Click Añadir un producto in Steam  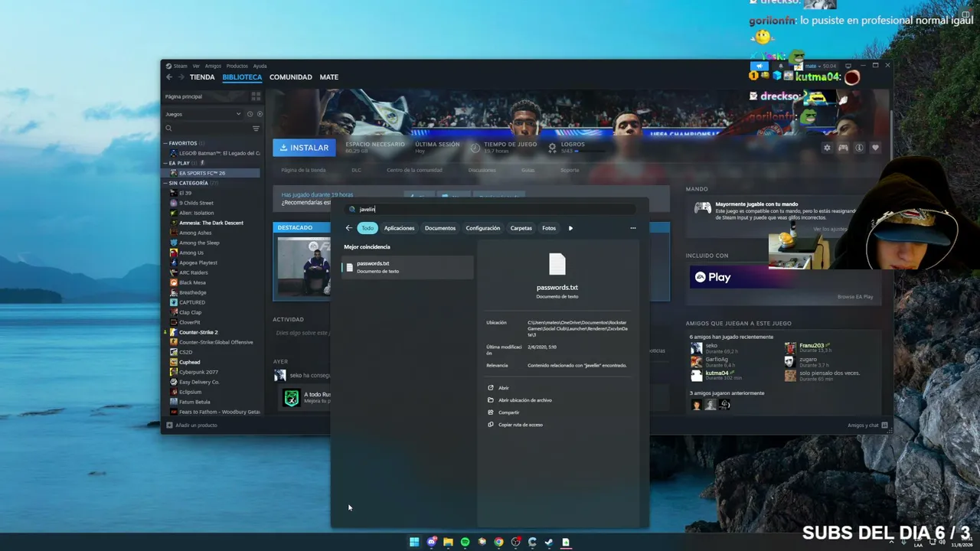tap(191, 425)
